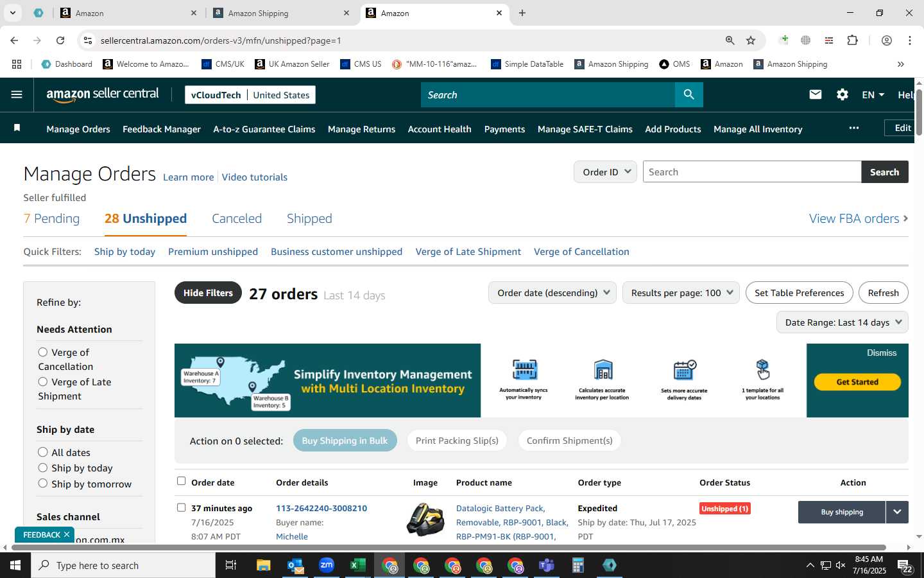This screenshot has height=578, width=924.
Task: Click the Refresh orders button
Action: (883, 293)
